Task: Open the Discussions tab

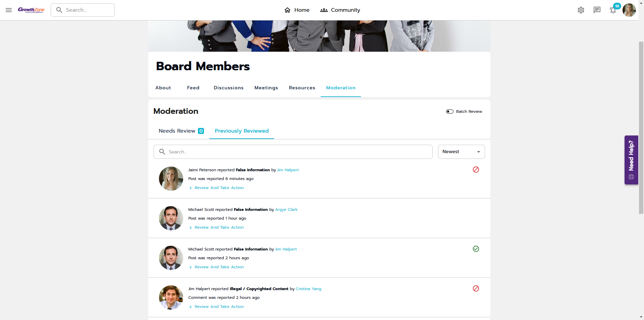Action: pyautogui.click(x=228, y=88)
